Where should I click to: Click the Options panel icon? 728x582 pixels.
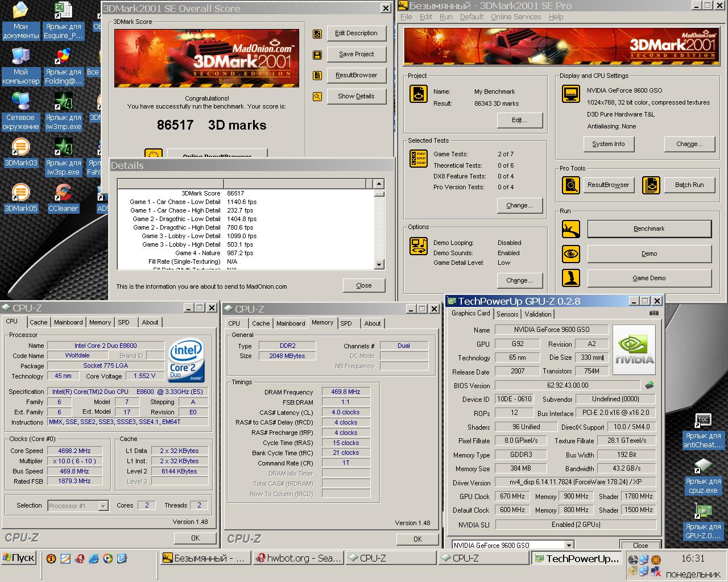(x=419, y=246)
